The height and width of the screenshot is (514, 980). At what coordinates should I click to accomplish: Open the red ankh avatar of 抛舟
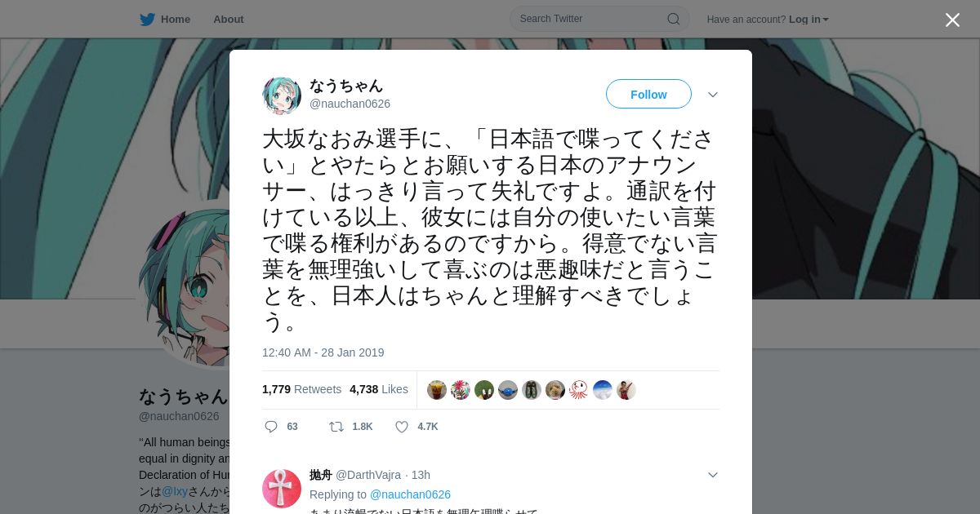coord(282,489)
